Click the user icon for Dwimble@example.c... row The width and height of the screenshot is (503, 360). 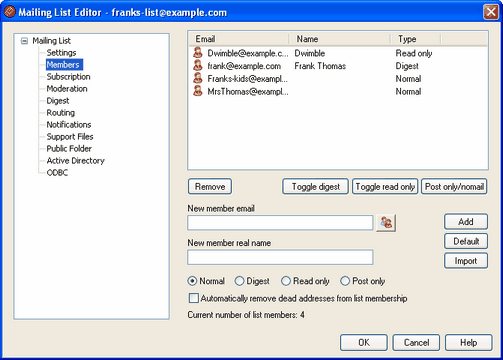(198, 53)
